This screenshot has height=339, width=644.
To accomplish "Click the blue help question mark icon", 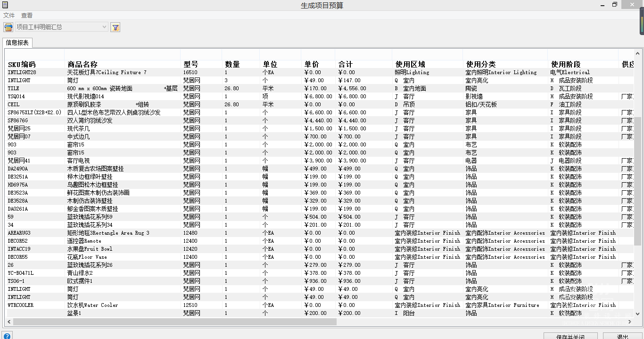I will [x=7, y=336].
